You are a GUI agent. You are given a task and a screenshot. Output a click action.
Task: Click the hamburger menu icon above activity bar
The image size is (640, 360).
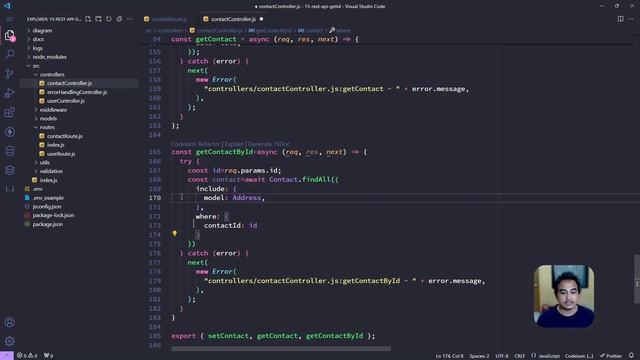9,19
